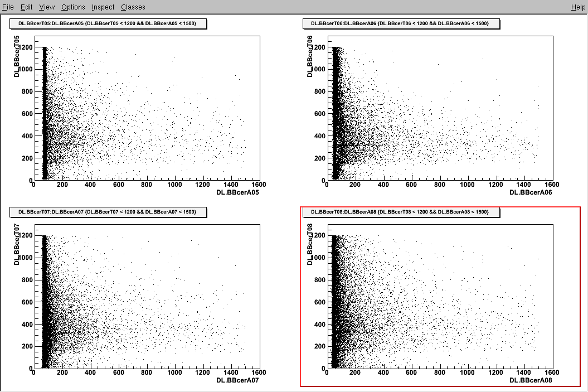Click the DL.BBcerA06 x-axis title

click(x=531, y=192)
